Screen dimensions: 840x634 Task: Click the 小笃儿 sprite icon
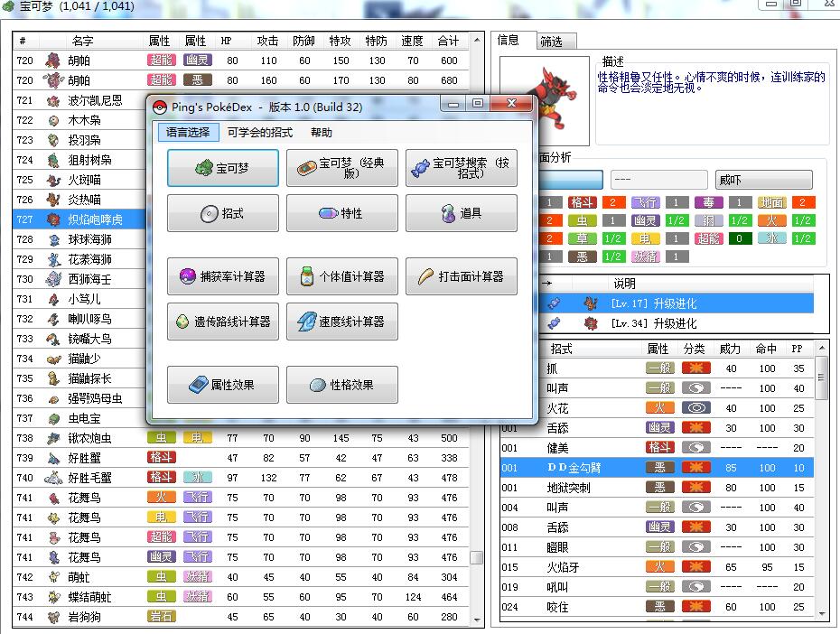point(53,299)
